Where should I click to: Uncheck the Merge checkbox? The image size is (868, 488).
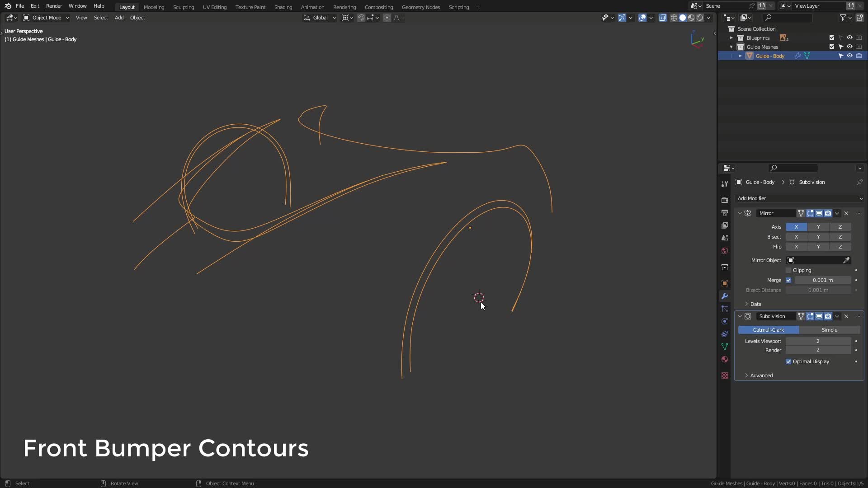tap(788, 280)
